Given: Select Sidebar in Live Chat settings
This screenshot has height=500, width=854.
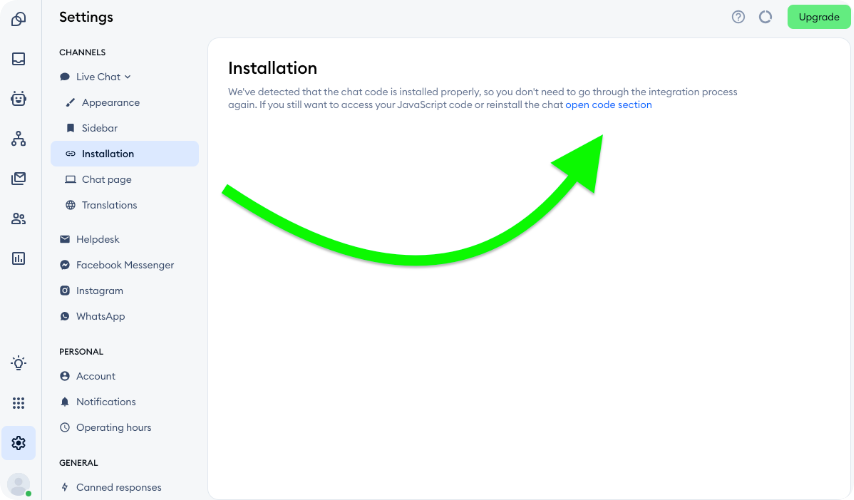Looking at the screenshot, I should pyautogui.click(x=99, y=128).
